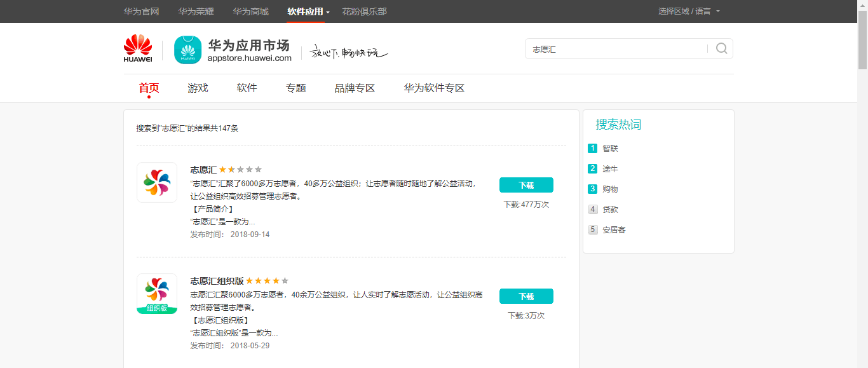Click the Huawei AppGallery bag icon
The image size is (868, 368).
187,50
